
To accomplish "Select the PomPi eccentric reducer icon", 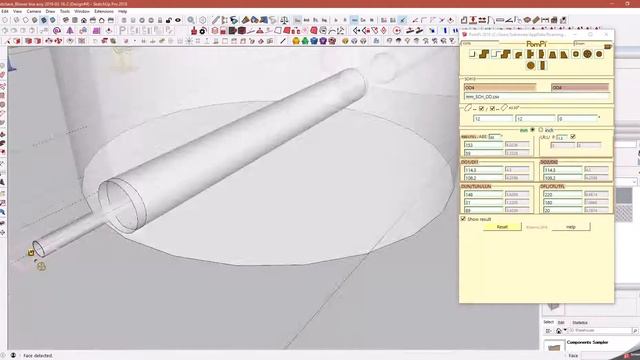I will pyautogui.click(x=564, y=54).
